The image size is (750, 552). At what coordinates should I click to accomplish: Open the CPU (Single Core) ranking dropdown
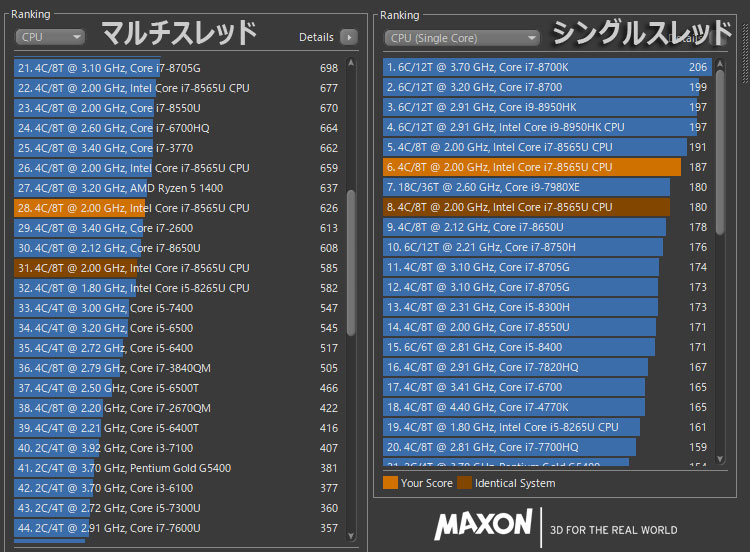462,38
